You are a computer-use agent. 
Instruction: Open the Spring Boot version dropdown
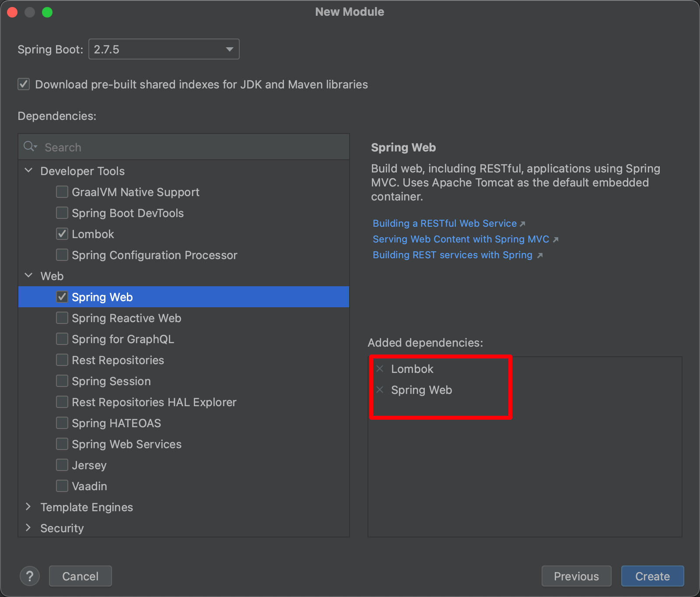coord(164,49)
